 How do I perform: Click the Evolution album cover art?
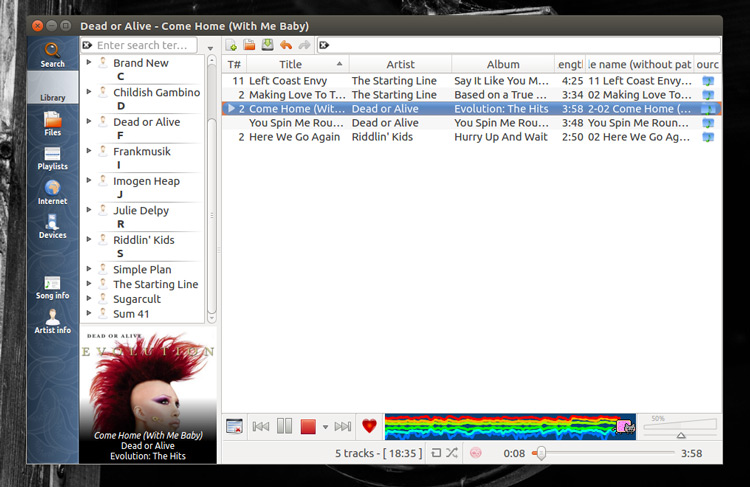pyautogui.click(x=148, y=395)
